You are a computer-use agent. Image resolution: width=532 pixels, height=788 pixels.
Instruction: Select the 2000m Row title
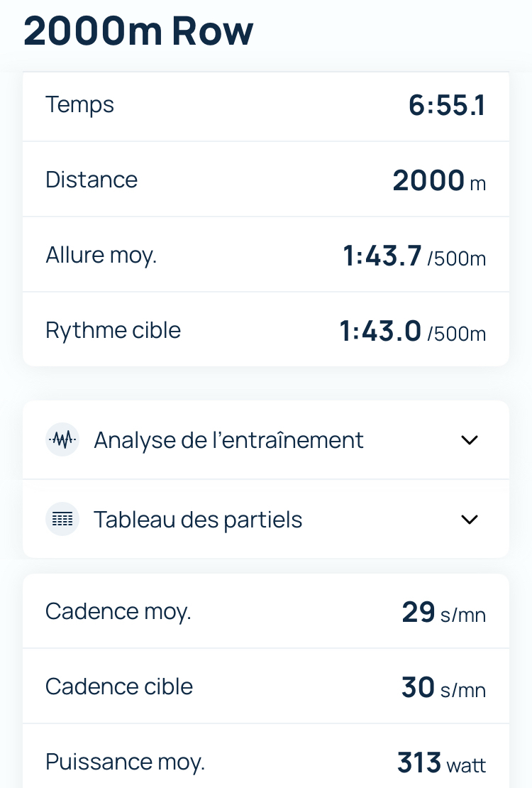point(138,32)
